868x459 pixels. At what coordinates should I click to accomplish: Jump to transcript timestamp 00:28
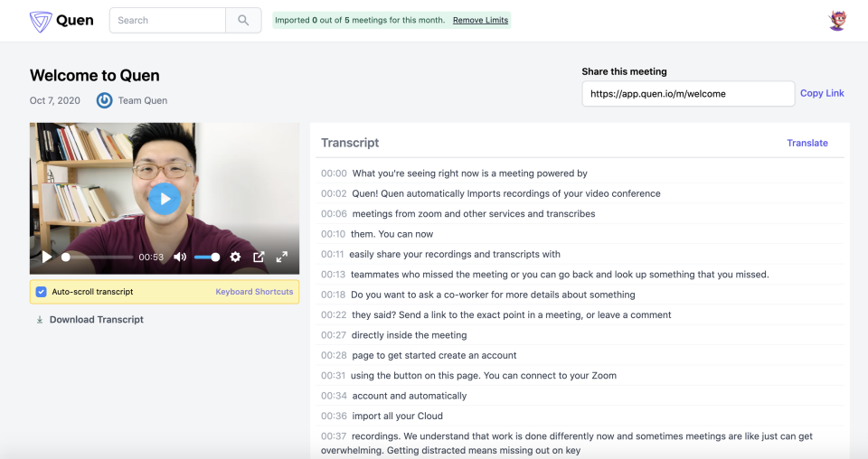click(334, 356)
